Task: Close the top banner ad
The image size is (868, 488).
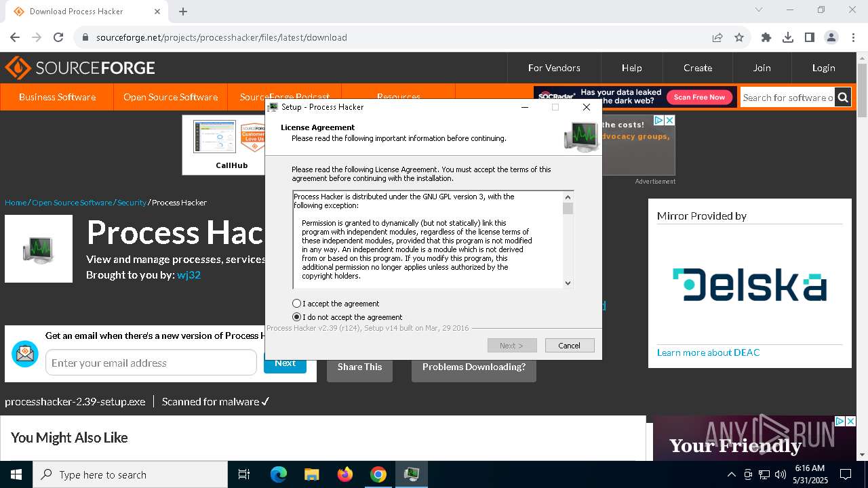Action: 669,121
